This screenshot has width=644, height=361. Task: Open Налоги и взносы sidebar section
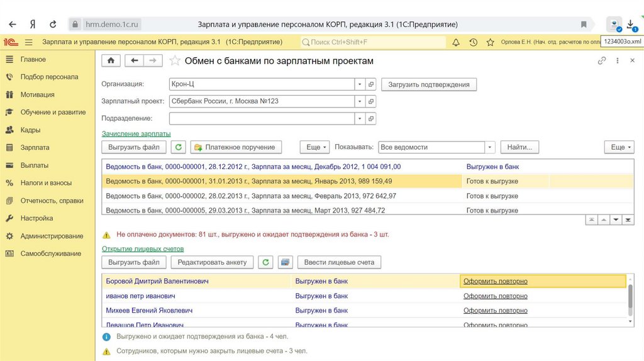point(45,183)
